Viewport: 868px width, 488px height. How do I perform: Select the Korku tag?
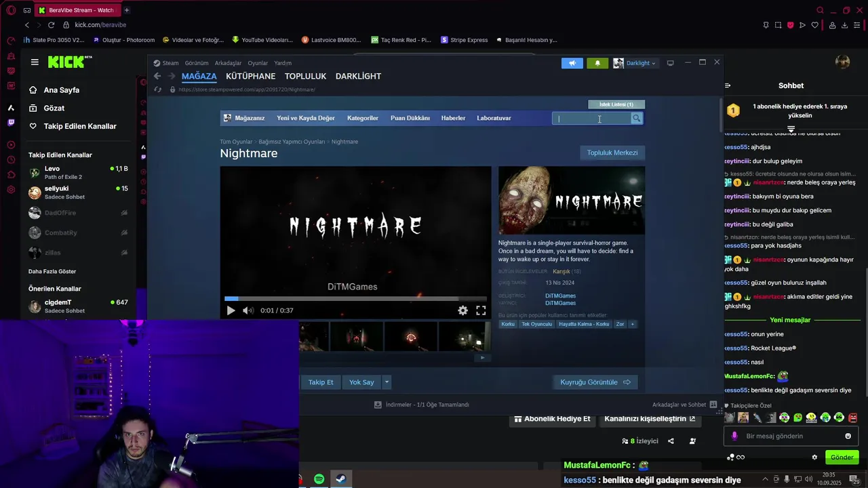[508, 324]
